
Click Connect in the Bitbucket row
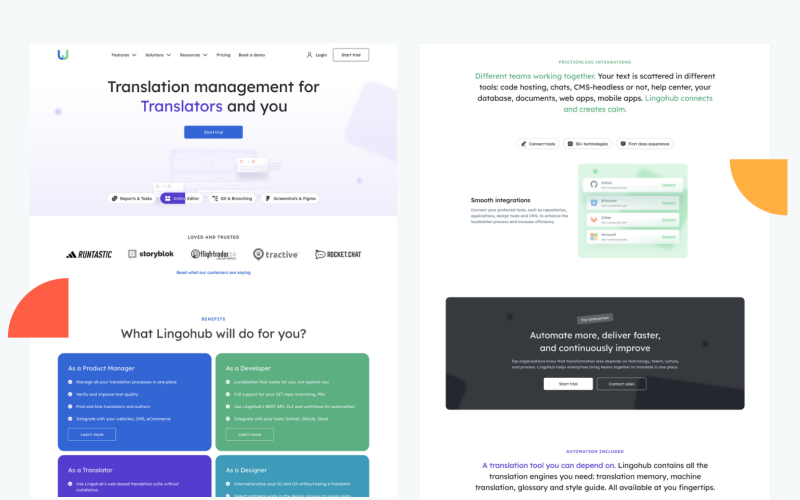tap(668, 203)
